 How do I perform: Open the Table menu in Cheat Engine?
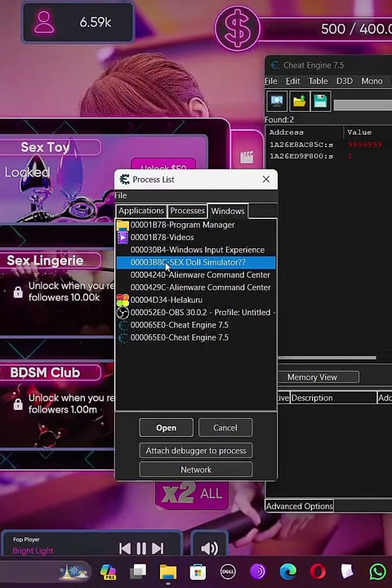[x=318, y=81]
